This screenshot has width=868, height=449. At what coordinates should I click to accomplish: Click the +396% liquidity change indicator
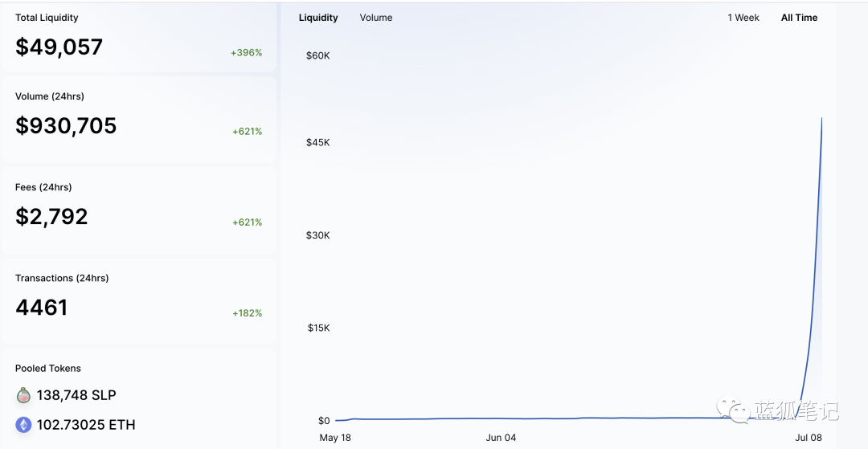pos(246,53)
